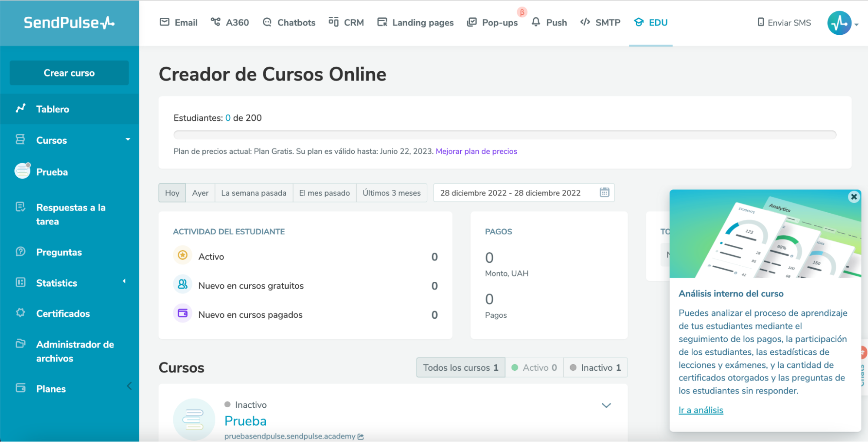Click the Prueba course avatar in sidebar
This screenshot has width=868, height=442.
[x=23, y=171]
